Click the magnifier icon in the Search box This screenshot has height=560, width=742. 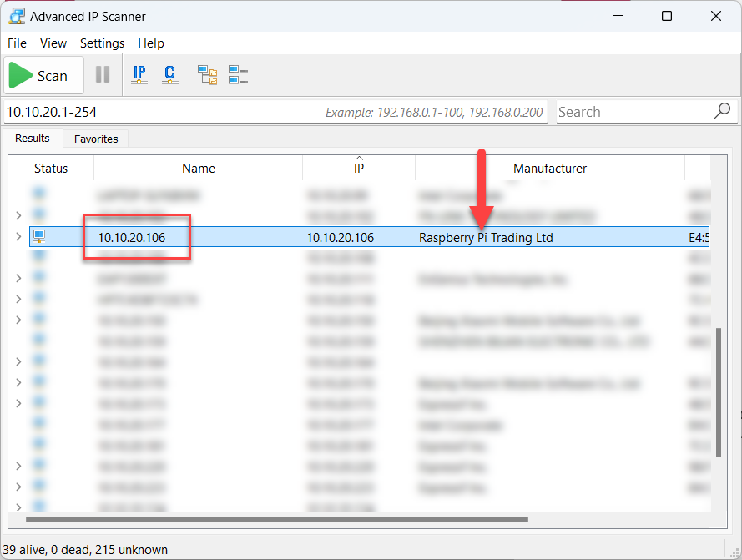coord(722,112)
